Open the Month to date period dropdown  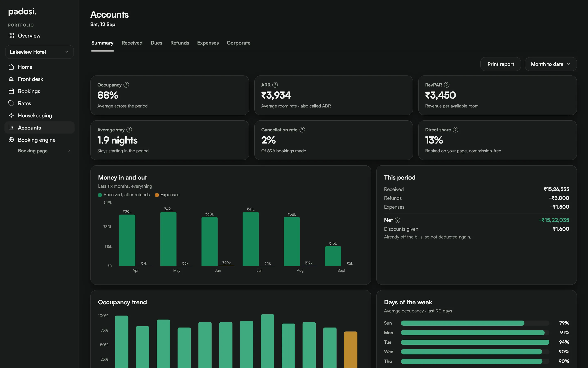[x=551, y=64]
